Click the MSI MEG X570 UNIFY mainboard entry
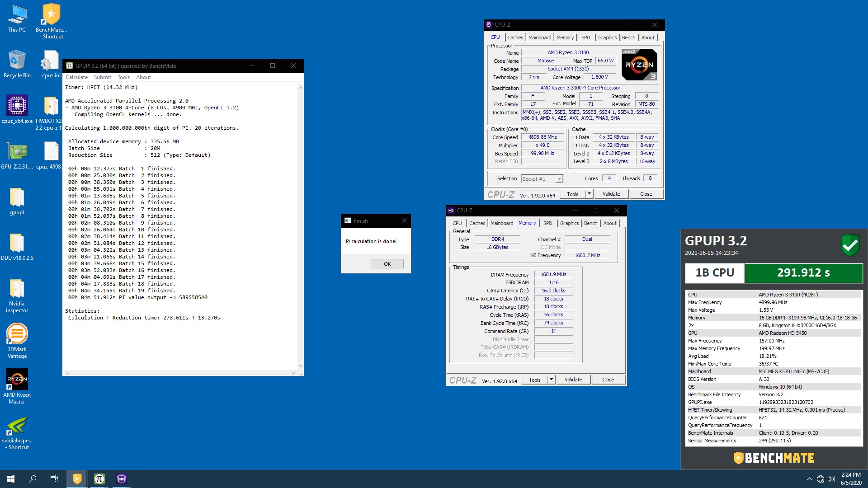 774,371
